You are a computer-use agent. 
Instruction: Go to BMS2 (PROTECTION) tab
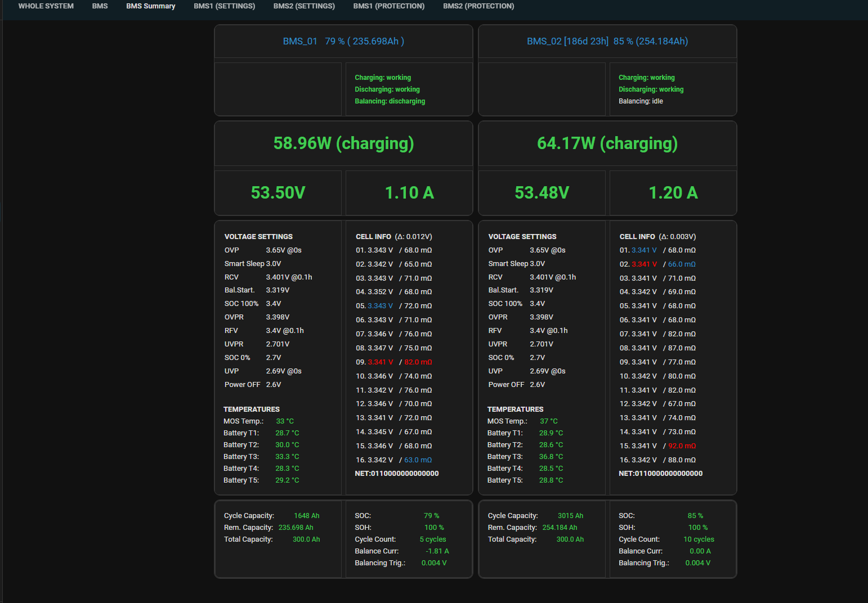pyautogui.click(x=478, y=6)
